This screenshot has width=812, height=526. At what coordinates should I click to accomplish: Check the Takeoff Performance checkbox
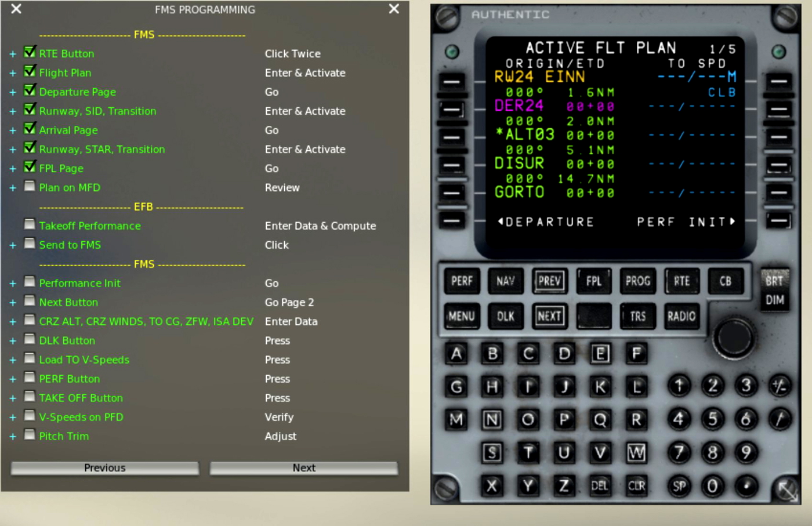[x=30, y=224]
